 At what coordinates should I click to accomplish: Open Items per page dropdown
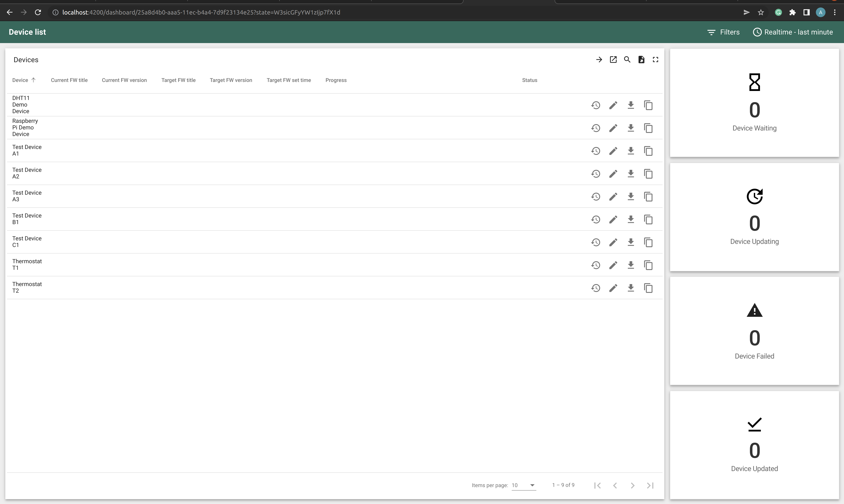point(523,485)
